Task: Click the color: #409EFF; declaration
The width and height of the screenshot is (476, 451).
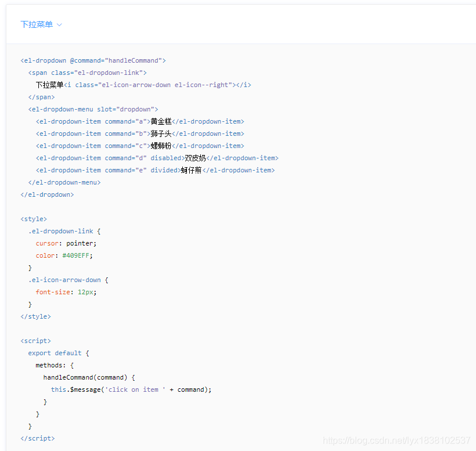Action: 64,255
